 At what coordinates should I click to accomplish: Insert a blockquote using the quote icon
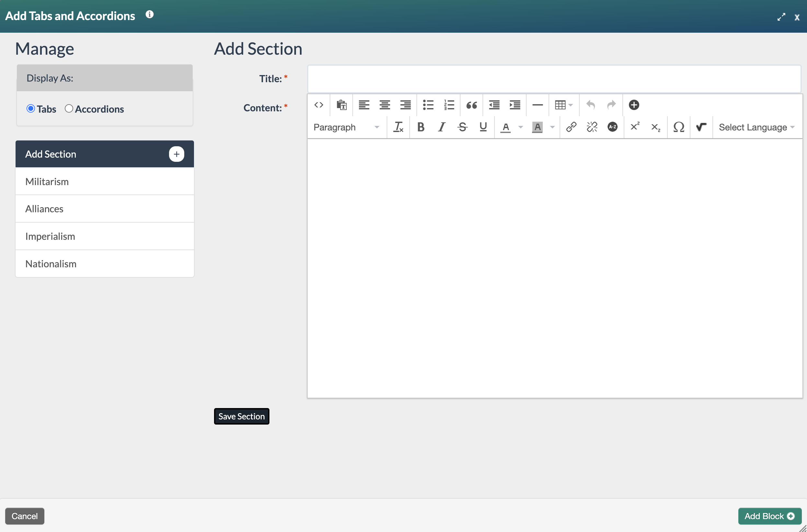point(472,105)
